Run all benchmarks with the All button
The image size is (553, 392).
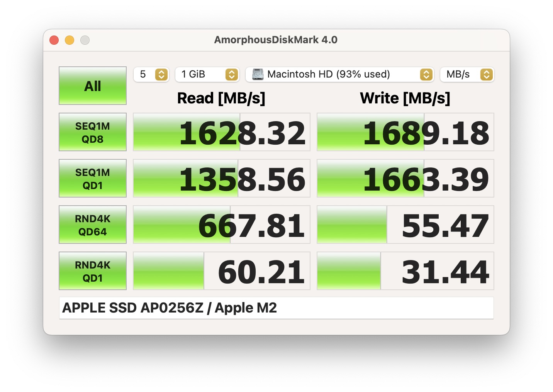93,86
